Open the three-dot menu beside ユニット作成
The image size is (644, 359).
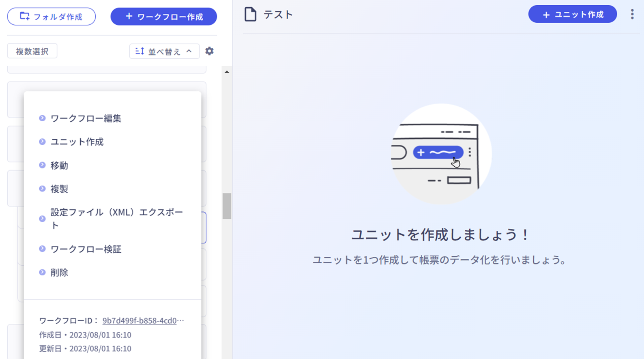(x=632, y=15)
